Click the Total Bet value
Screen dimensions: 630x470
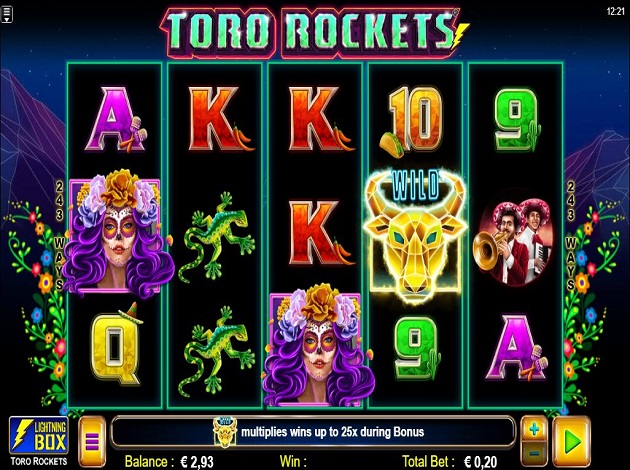pyautogui.click(x=481, y=462)
